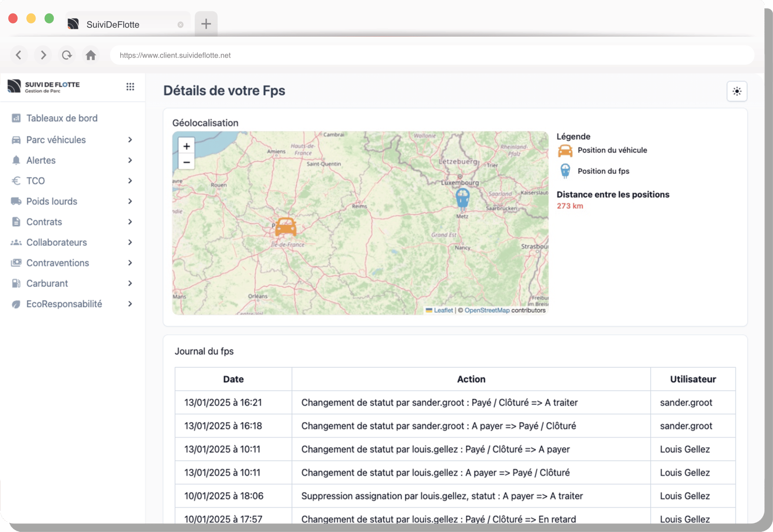The width and height of the screenshot is (773, 532).
Task: Click user cell sander.groot in 16:21 row
Action: coord(693,403)
